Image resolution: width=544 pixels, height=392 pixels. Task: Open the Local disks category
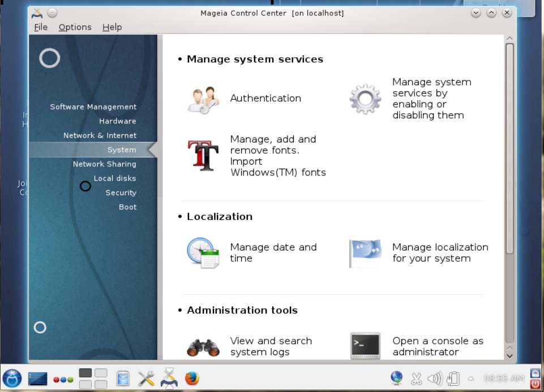pyautogui.click(x=115, y=178)
